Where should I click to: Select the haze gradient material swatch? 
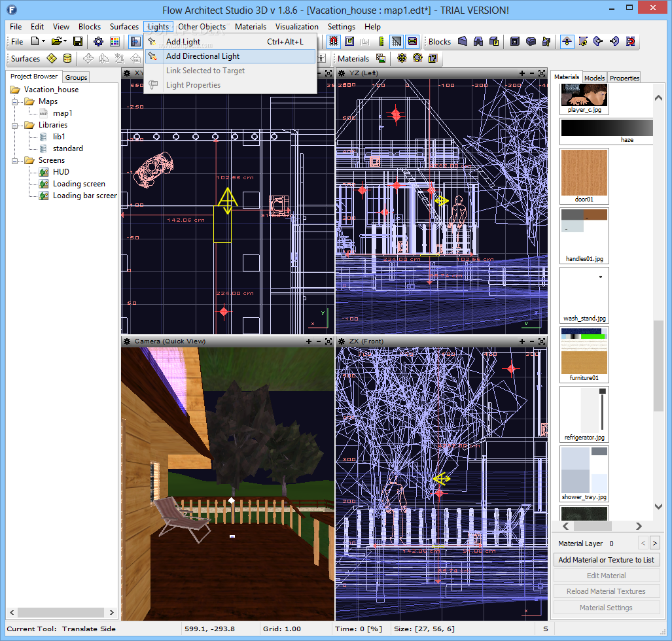tap(607, 131)
